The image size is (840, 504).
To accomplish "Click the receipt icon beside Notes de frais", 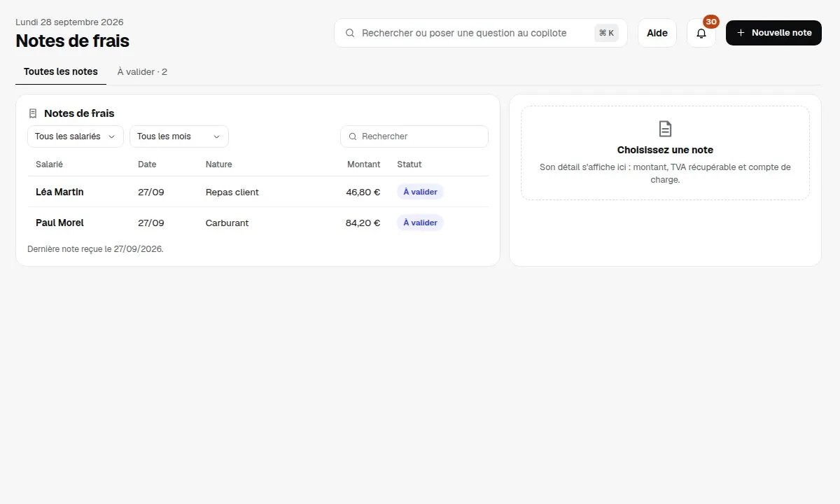I will point(33,113).
